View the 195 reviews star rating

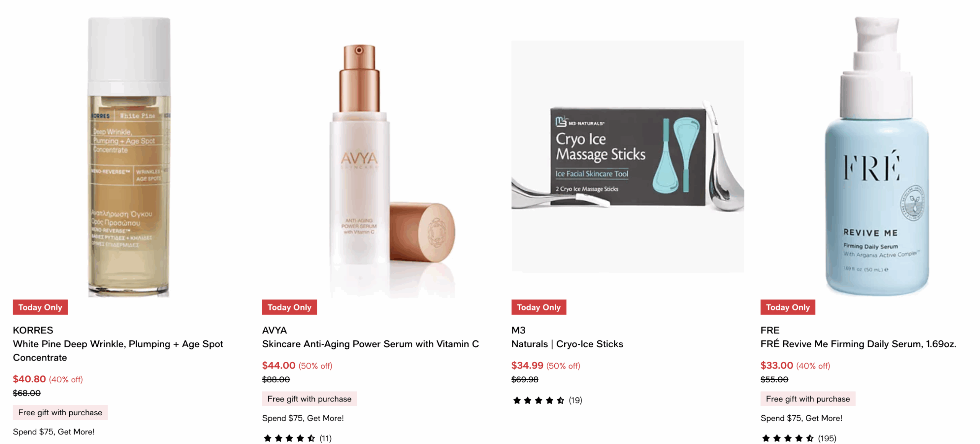[799, 438]
